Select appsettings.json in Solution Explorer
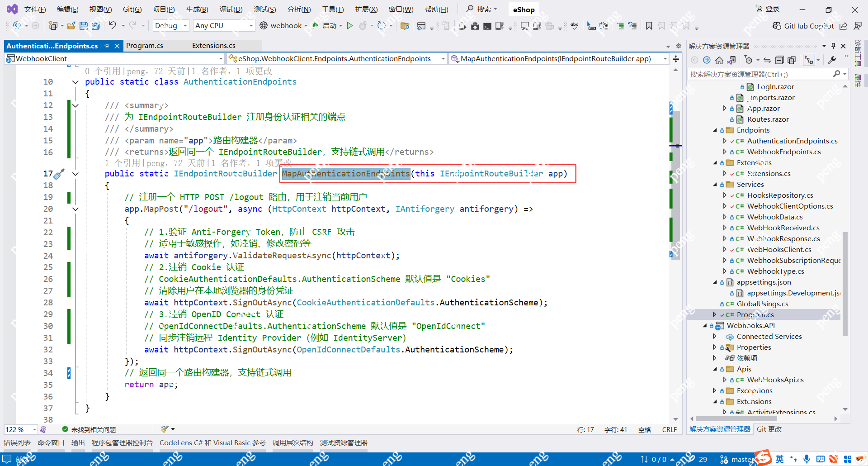This screenshot has height=466, width=868. pos(764,282)
